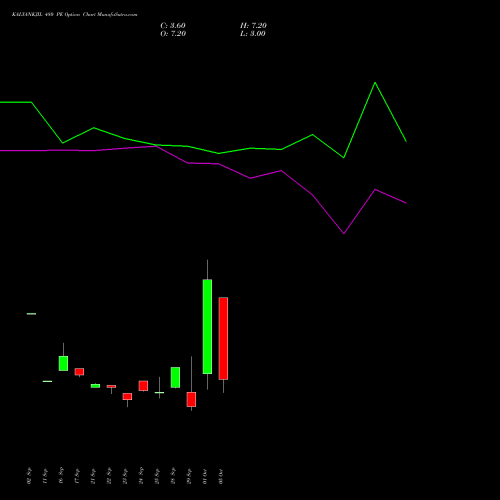Select the high value 'H: 7.20'

pos(253,26)
